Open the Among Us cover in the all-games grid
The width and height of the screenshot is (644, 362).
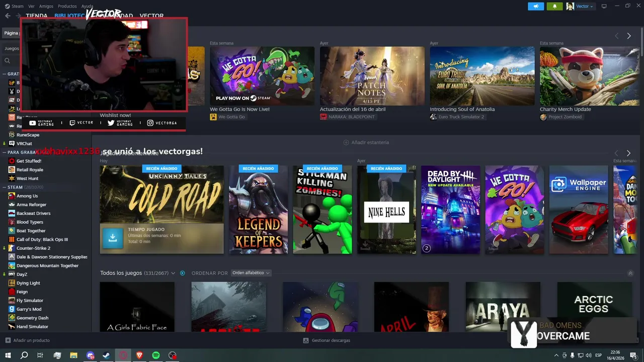click(x=320, y=307)
